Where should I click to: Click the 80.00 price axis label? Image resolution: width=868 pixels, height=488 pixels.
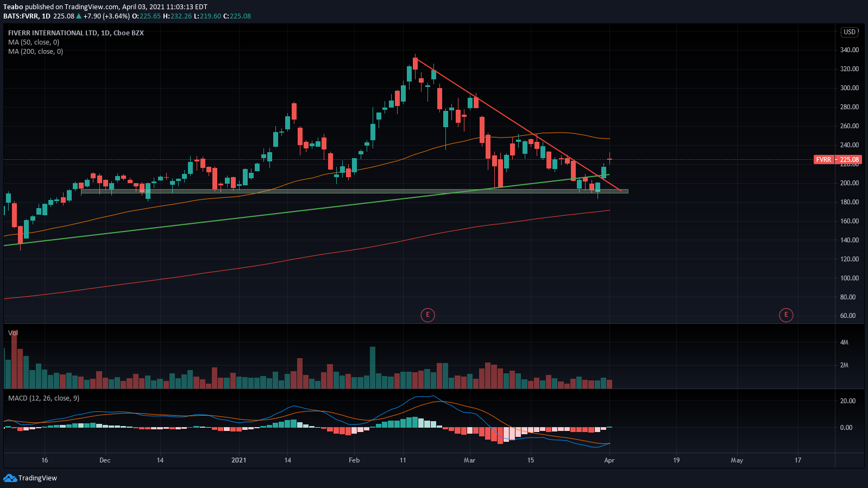[x=848, y=297]
